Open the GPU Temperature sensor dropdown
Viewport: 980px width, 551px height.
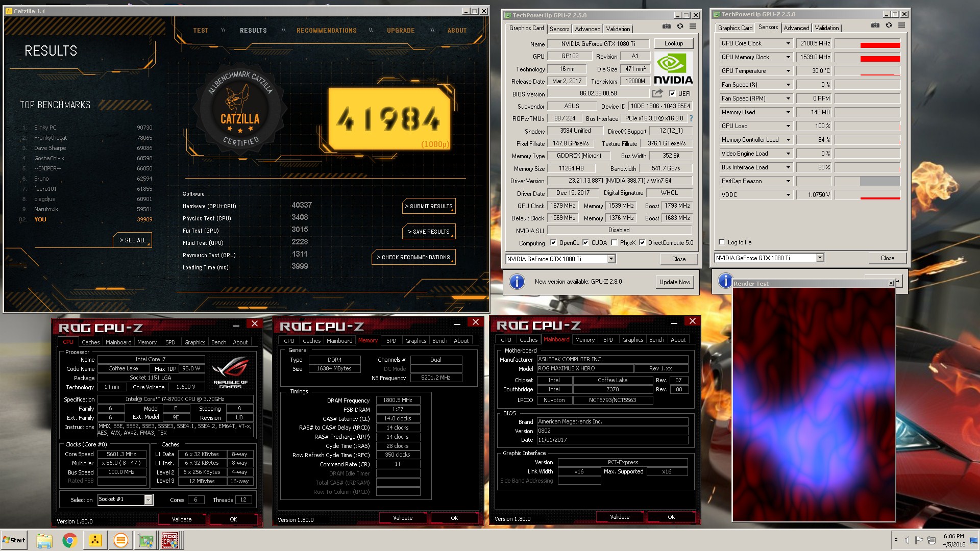pos(788,71)
